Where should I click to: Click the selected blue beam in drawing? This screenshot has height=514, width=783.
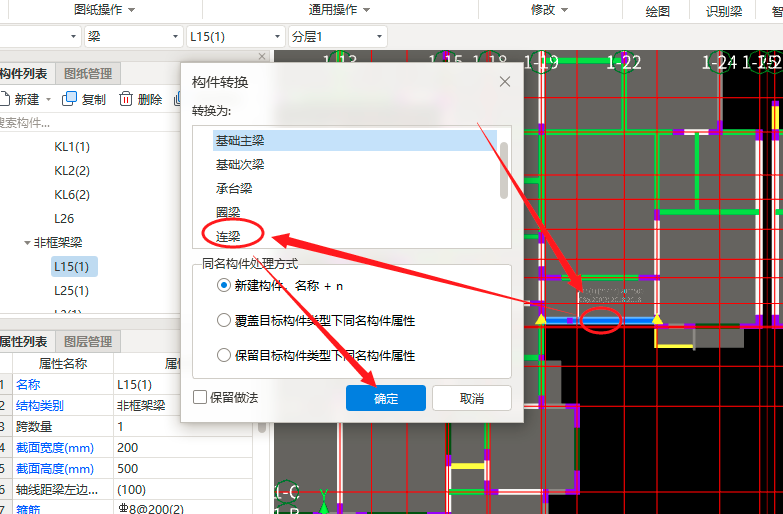[x=599, y=320]
